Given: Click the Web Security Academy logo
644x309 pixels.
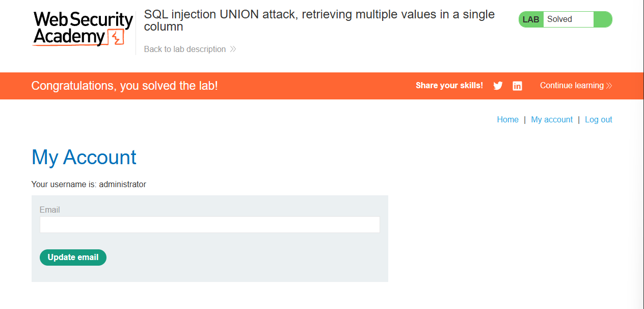Looking at the screenshot, I should (x=83, y=29).
